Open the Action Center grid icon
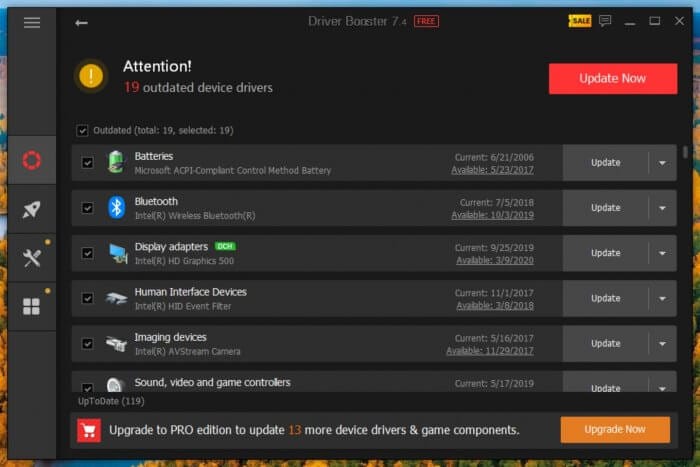The image size is (700, 467). [32, 306]
